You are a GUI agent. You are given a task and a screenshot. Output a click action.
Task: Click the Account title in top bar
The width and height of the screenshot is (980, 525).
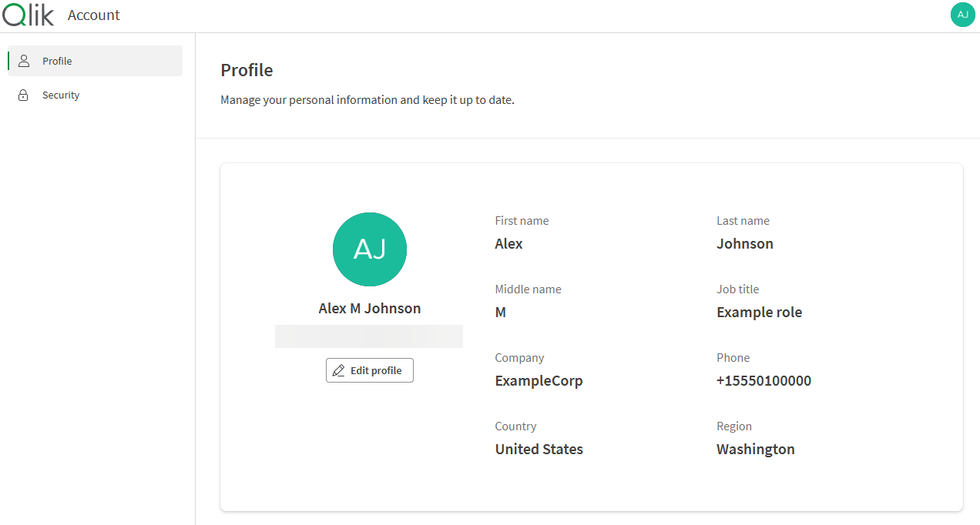click(x=94, y=15)
